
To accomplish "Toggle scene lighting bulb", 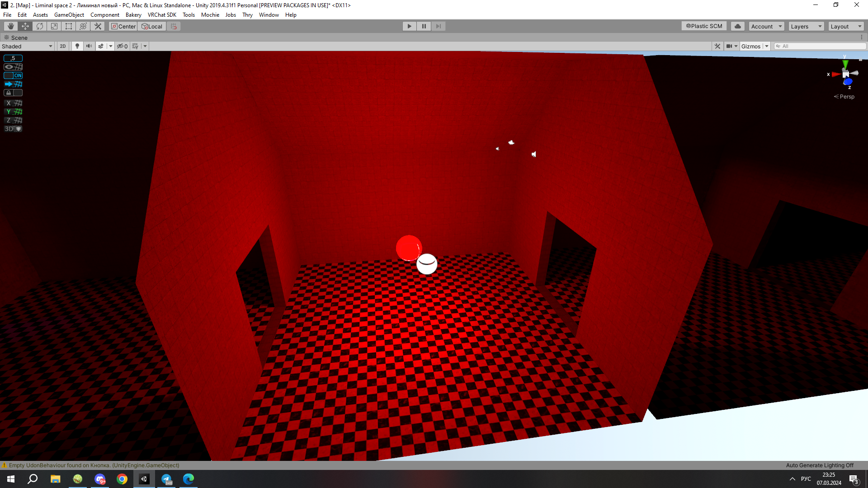I will point(77,46).
